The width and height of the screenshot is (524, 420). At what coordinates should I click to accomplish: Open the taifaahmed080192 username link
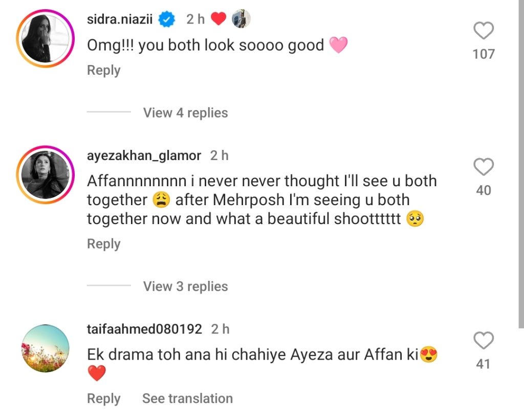coord(144,329)
